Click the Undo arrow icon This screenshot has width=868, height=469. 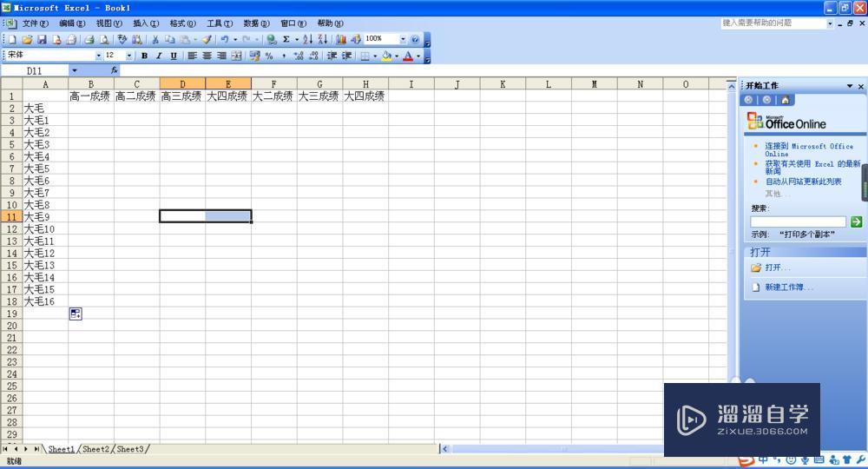click(x=224, y=40)
